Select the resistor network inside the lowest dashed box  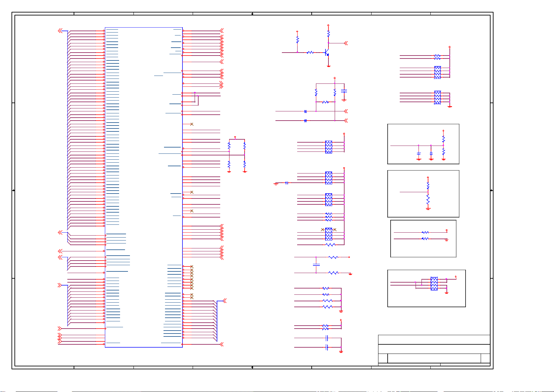(x=434, y=284)
